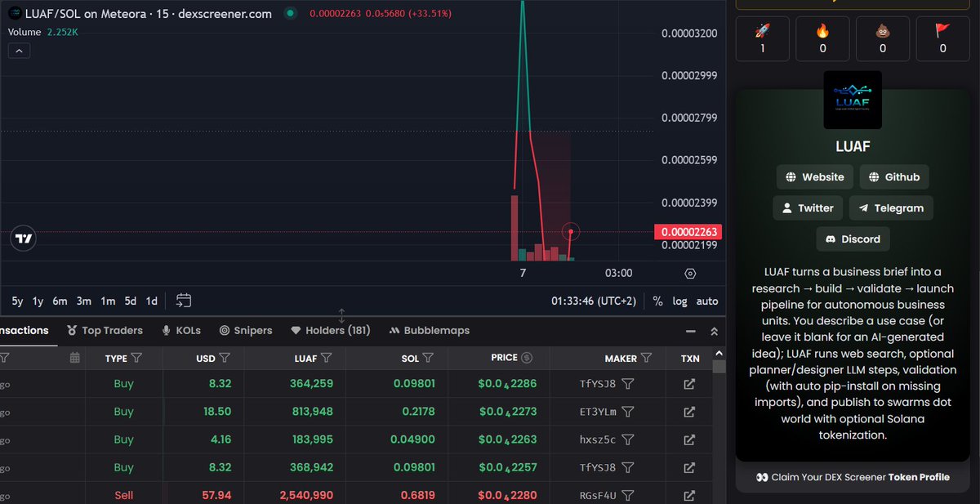The width and height of the screenshot is (980, 504).
Task: Select the 1d time range
Action: [151, 301]
